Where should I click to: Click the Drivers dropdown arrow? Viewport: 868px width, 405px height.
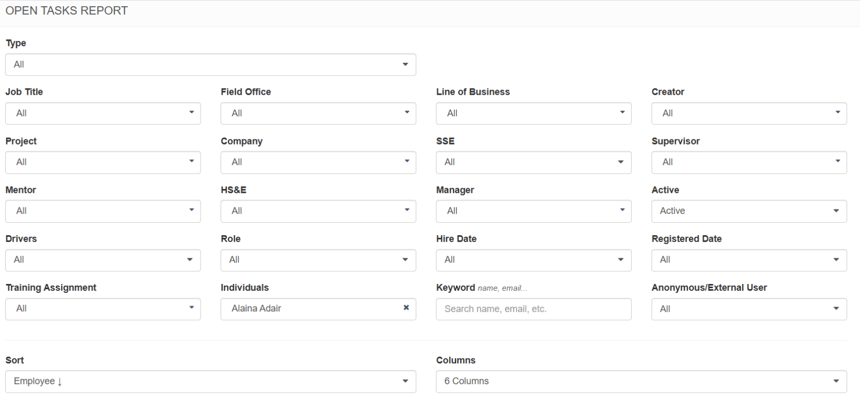(x=190, y=260)
